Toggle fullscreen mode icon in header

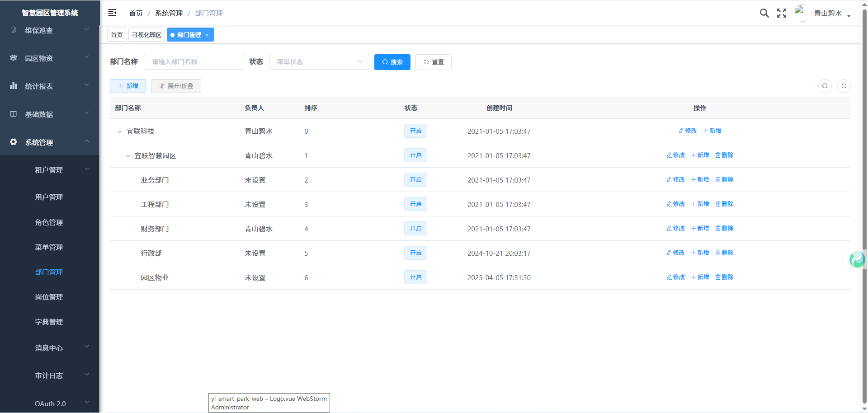click(x=781, y=13)
